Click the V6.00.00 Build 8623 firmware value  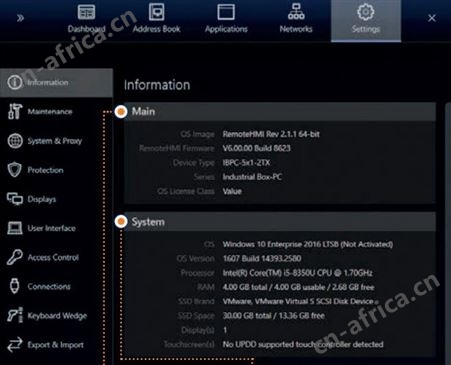257,148
